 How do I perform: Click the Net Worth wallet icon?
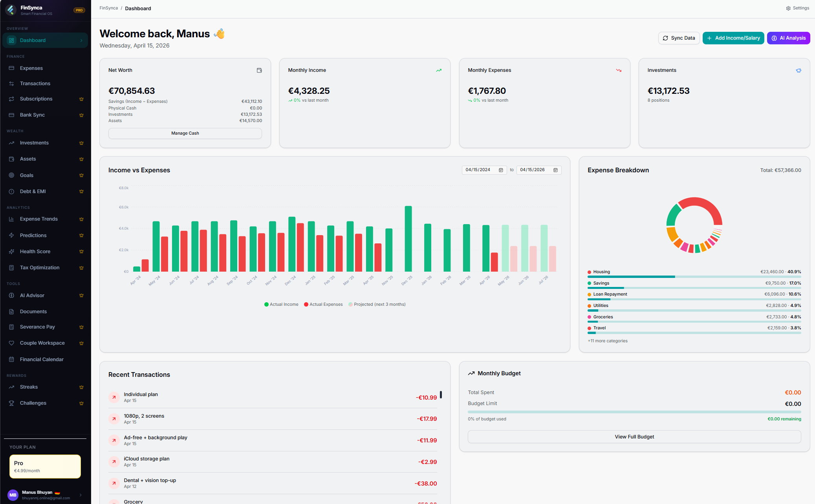[x=259, y=70]
